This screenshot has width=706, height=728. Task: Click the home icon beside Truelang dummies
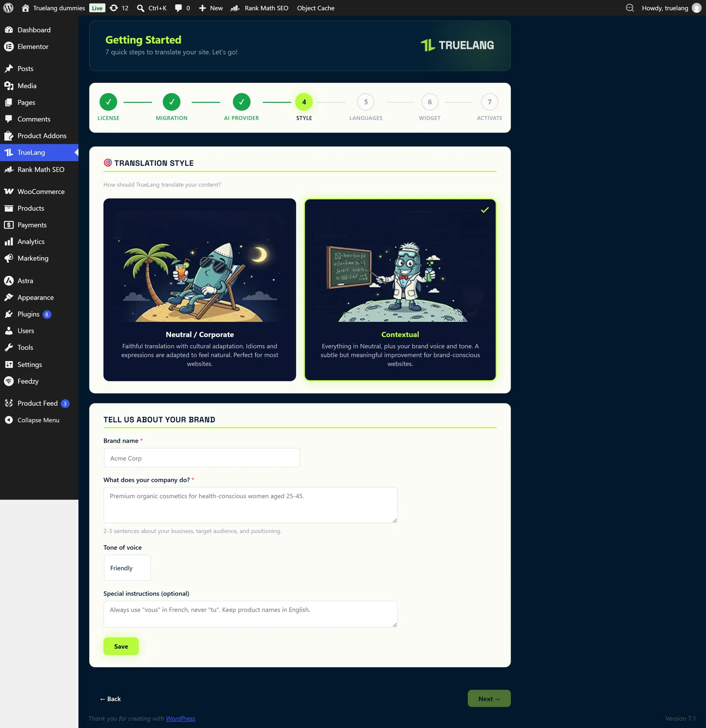[x=26, y=8]
